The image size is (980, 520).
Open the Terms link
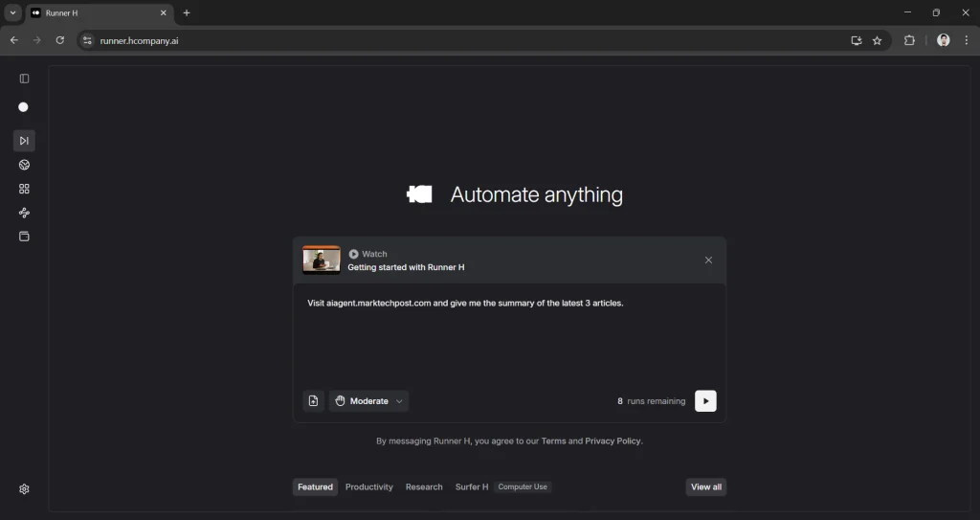point(553,441)
